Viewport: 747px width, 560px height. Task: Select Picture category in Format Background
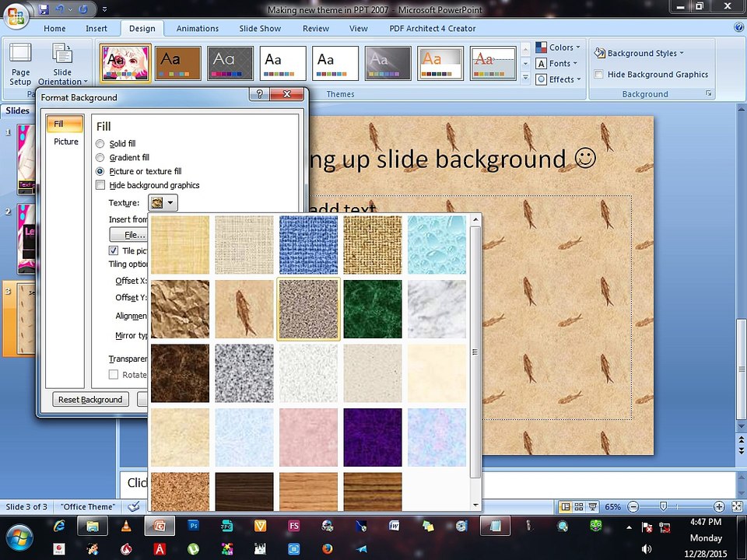point(65,142)
